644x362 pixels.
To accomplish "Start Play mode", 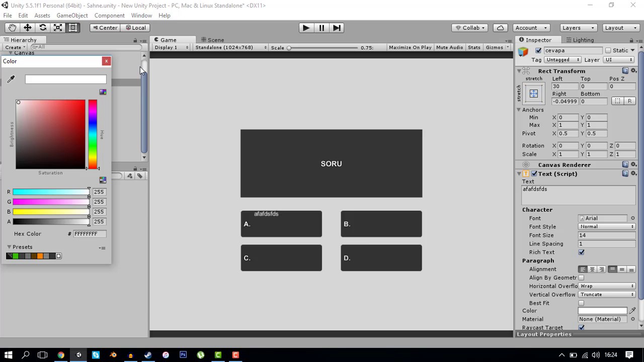I will [305, 28].
